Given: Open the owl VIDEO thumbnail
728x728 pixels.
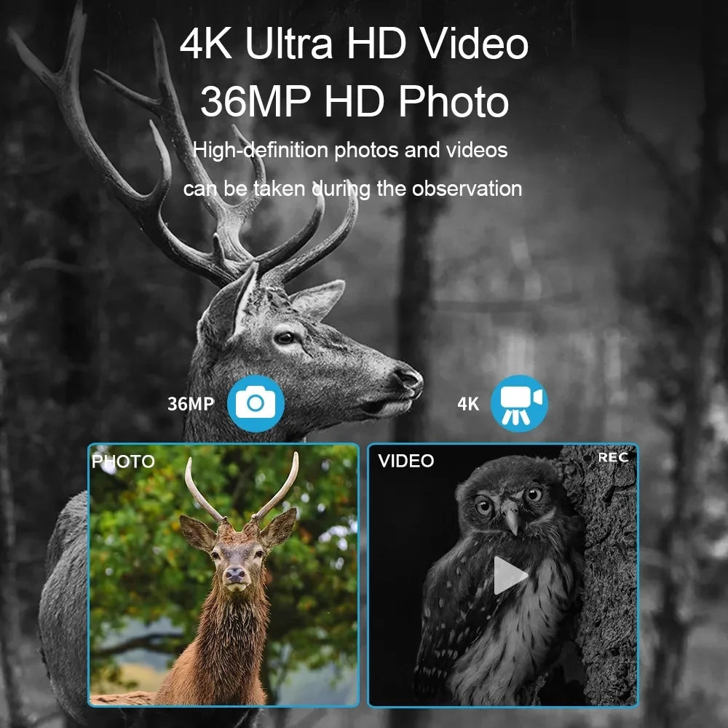Looking at the screenshot, I should point(503,575).
